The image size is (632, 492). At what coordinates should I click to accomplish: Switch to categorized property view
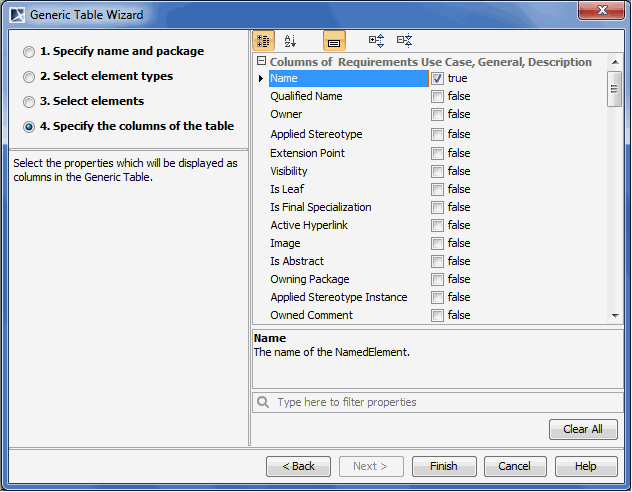click(x=264, y=41)
